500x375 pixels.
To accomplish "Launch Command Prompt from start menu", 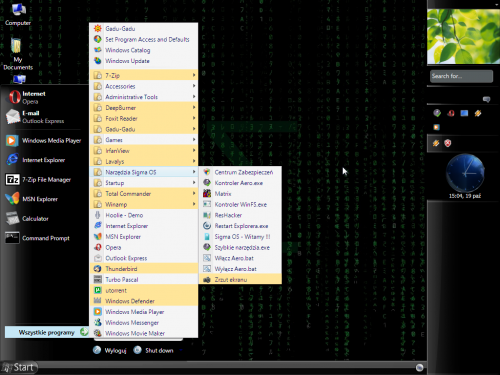I will point(42,238).
